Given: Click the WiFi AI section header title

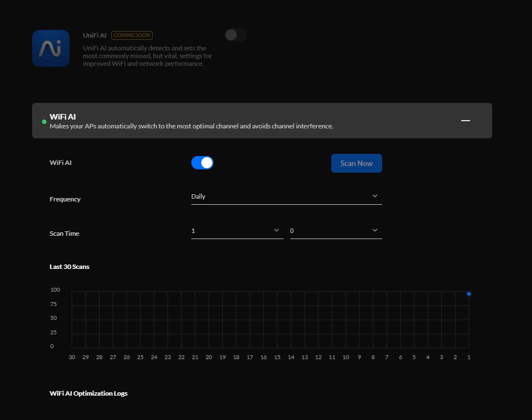Looking at the screenshot, I should pos(63,117).
